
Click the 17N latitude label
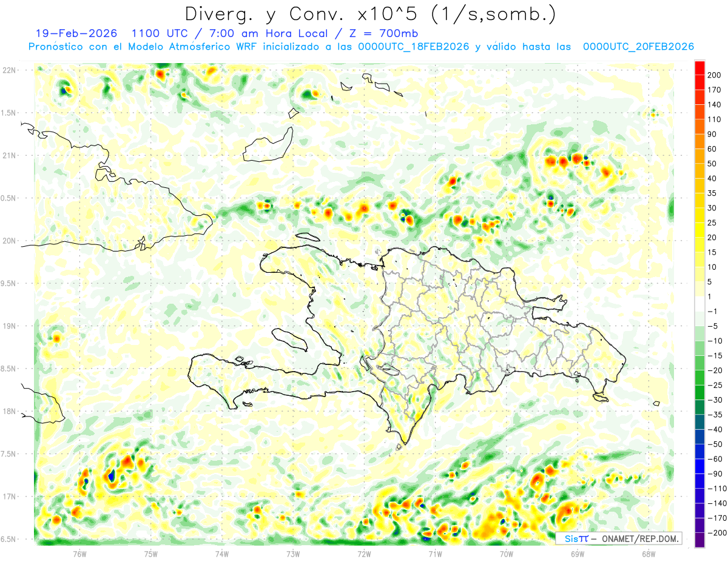click(x=9, y=497)
